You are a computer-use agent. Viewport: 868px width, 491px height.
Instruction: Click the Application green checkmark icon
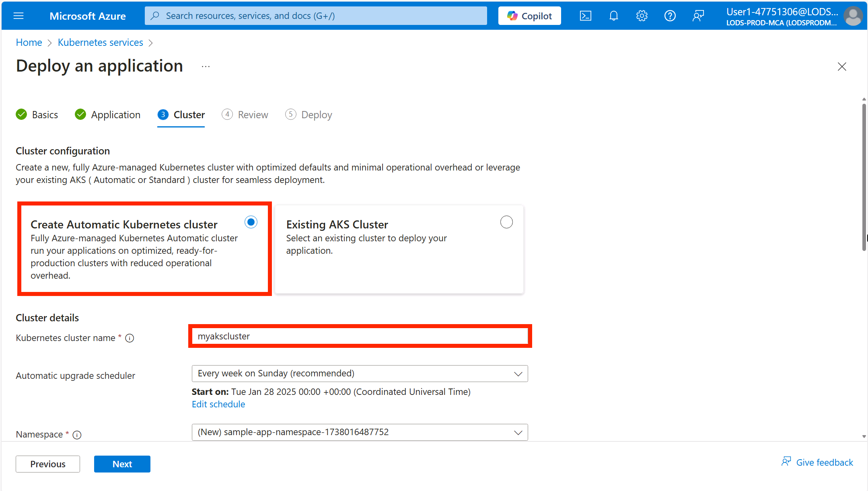pos(80,115)
